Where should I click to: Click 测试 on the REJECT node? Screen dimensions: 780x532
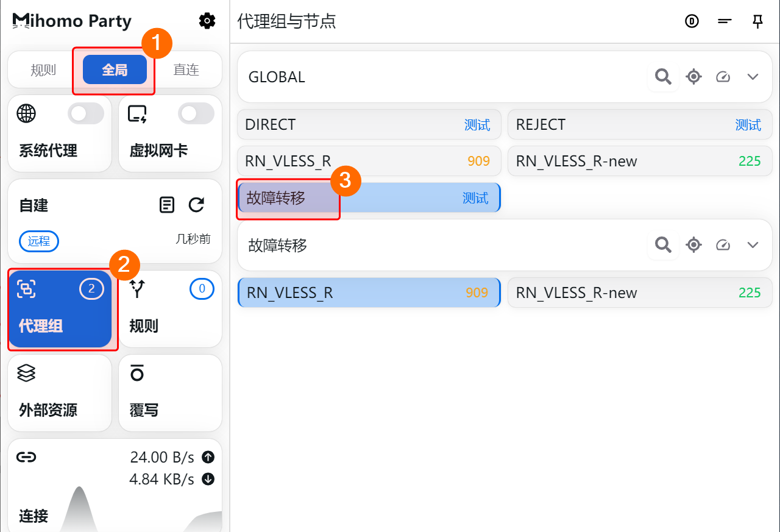pyautogui.click(x=748, y=125)
